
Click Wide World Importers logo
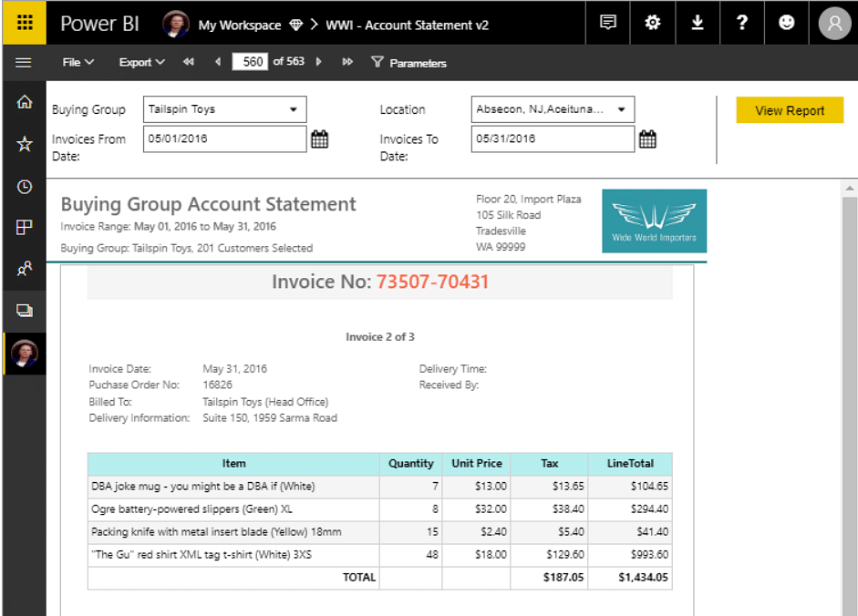pos(654,221)
